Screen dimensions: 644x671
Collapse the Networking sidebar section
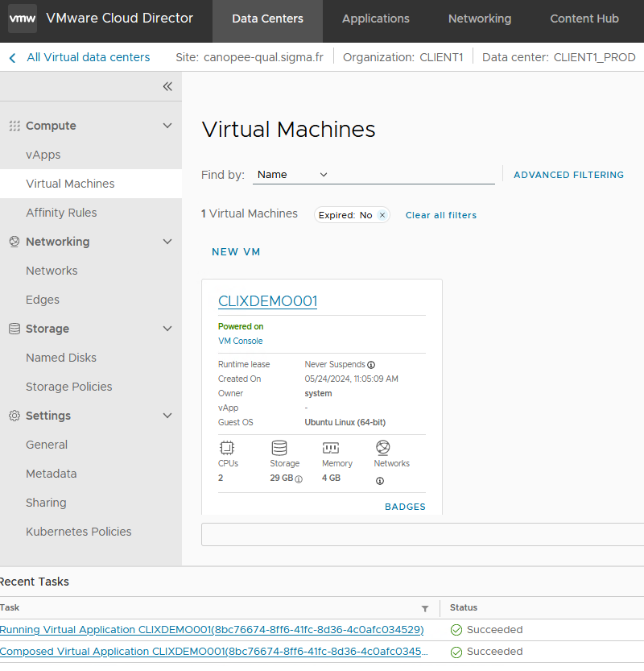click(x=167, y=242)
